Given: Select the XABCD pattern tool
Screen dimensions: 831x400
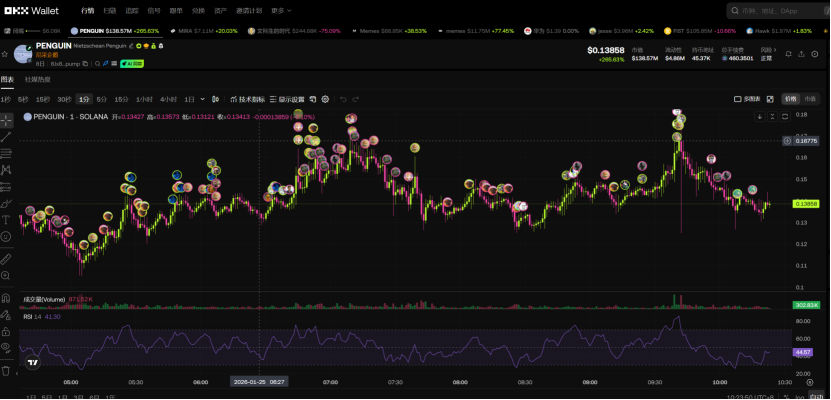Looking at the screenshot, I should (x=6, y=170).
